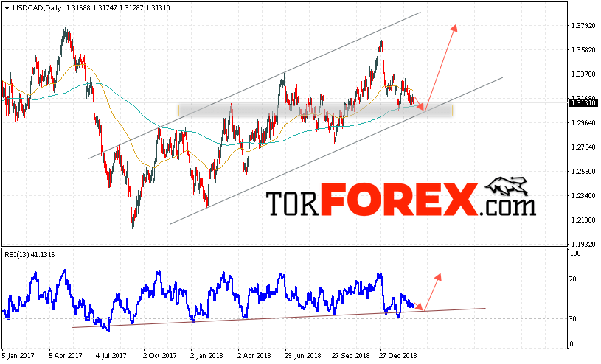Click the 30 level on RSI scale
The image size is (601, 364).
click(573, 319)
